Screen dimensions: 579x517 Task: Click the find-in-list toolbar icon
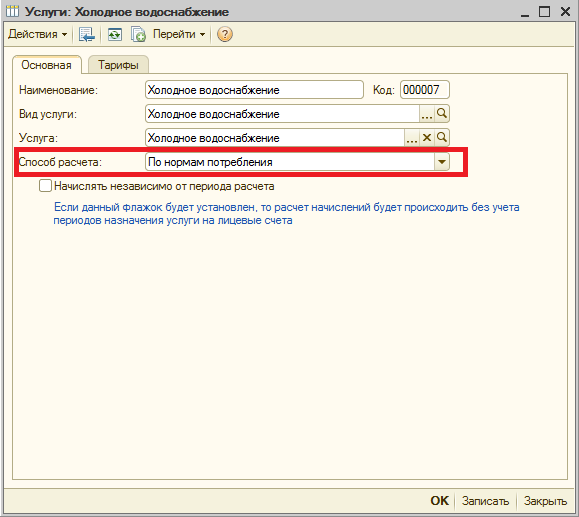87,34
